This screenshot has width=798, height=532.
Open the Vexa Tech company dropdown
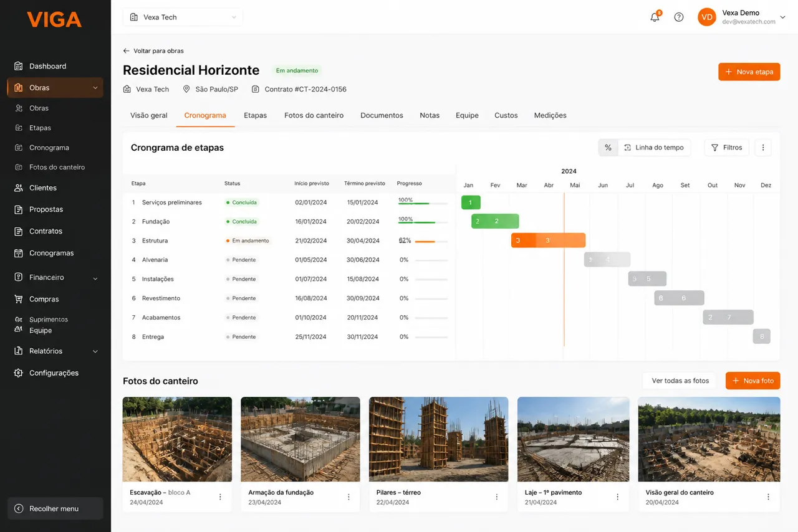pyautogui.click(x=183, y=17)
